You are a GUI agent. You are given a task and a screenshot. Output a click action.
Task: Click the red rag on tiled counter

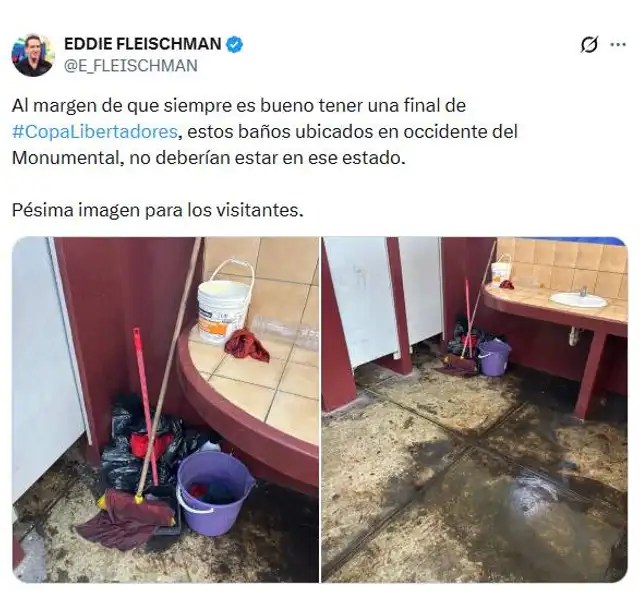(247, 345)
